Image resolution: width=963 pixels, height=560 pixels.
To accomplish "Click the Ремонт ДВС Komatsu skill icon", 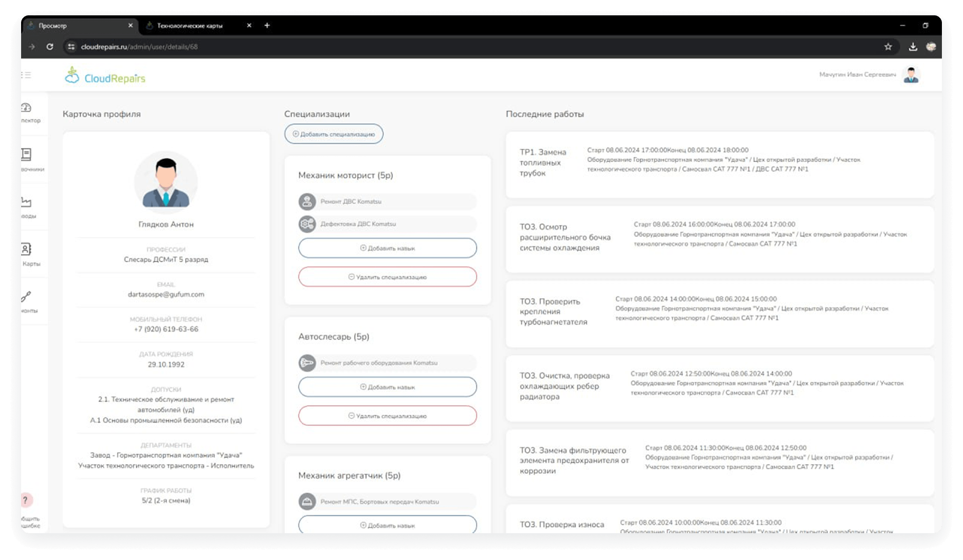I will tap(307, 201).
